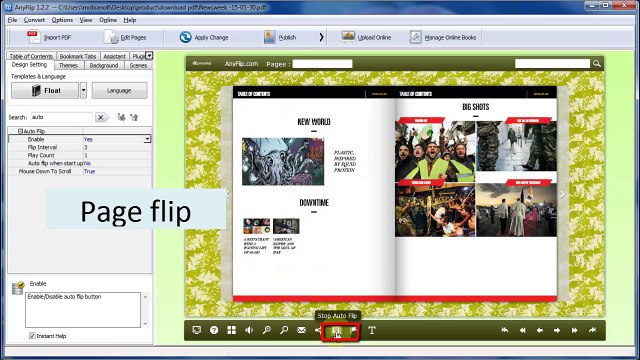This screenshot has height=360, width=640.
Task: Click the bookmark flag icon
Action: [x=354, y=330]
